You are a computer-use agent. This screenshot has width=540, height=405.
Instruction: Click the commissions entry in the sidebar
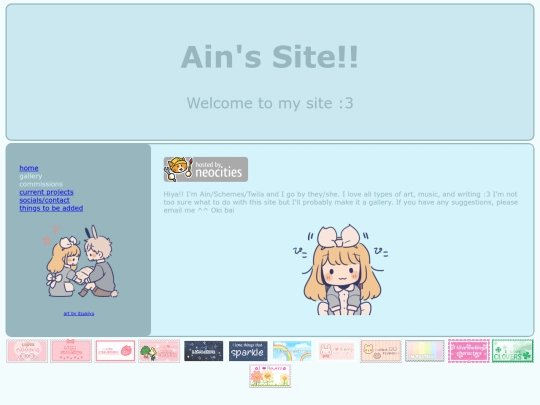pyautogui.click(x=41, y=184)
